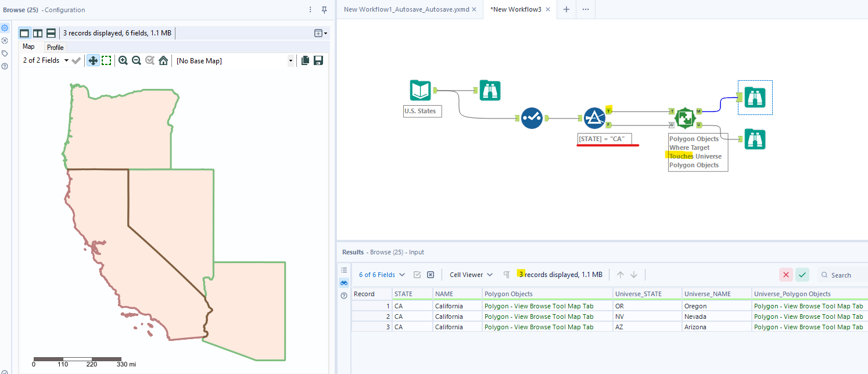
Task: Expand the No Base Map dropdown
Action: point(290,60)
